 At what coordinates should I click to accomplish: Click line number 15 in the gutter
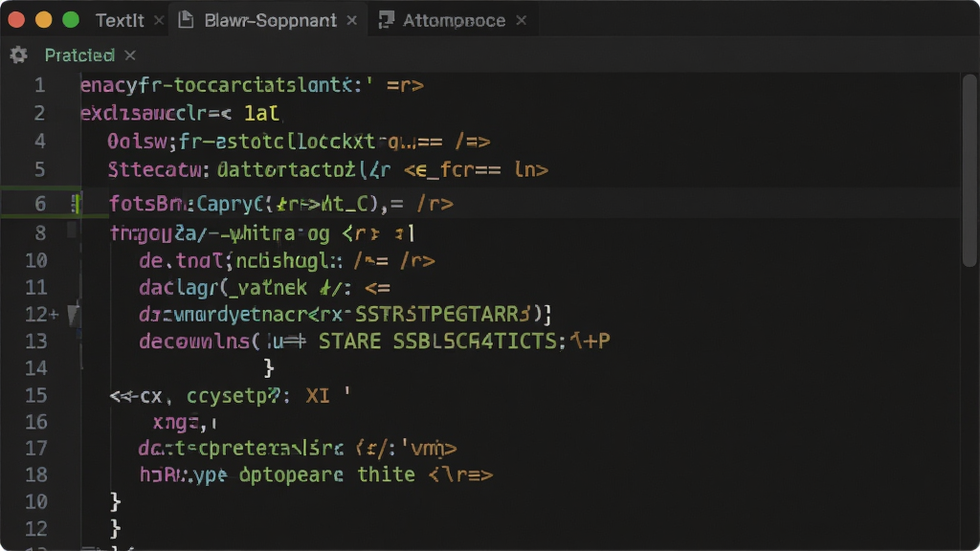point(35,395)
